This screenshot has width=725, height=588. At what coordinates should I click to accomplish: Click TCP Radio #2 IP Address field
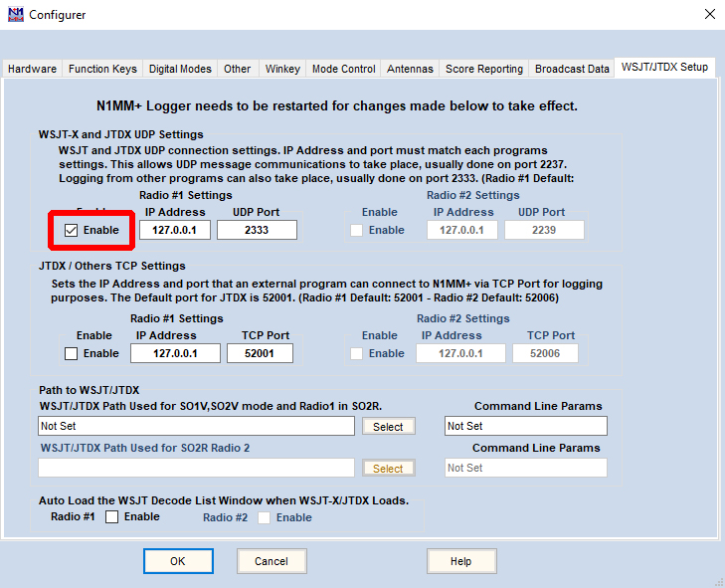point(460,353)
